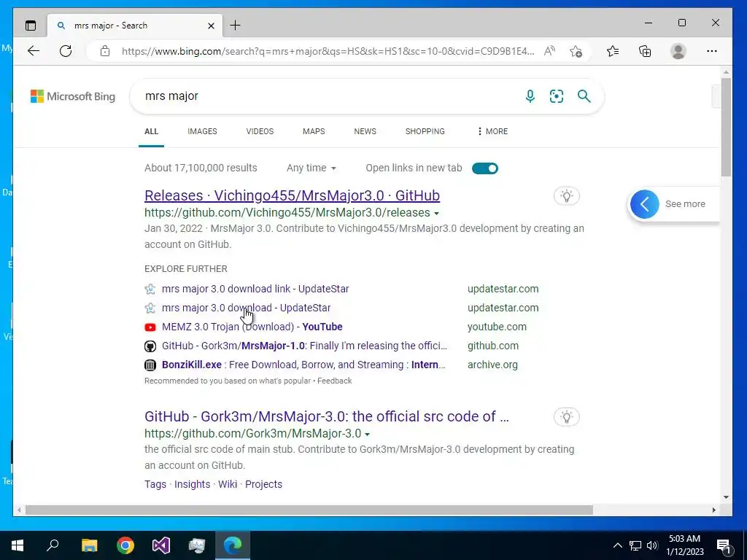747x560 pixels.
Task: Launch Google Chrome from the taskbar
Action: coord(125,545)
